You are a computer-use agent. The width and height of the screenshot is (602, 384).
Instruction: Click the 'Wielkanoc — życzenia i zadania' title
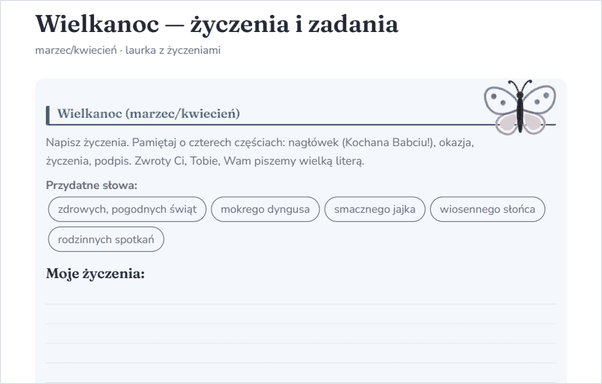(x=217, y=24)
